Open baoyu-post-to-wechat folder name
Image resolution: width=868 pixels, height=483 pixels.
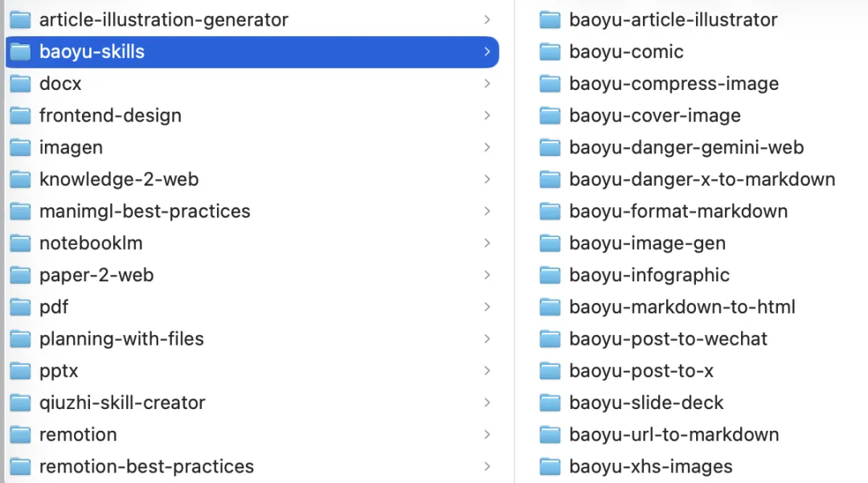668,339
